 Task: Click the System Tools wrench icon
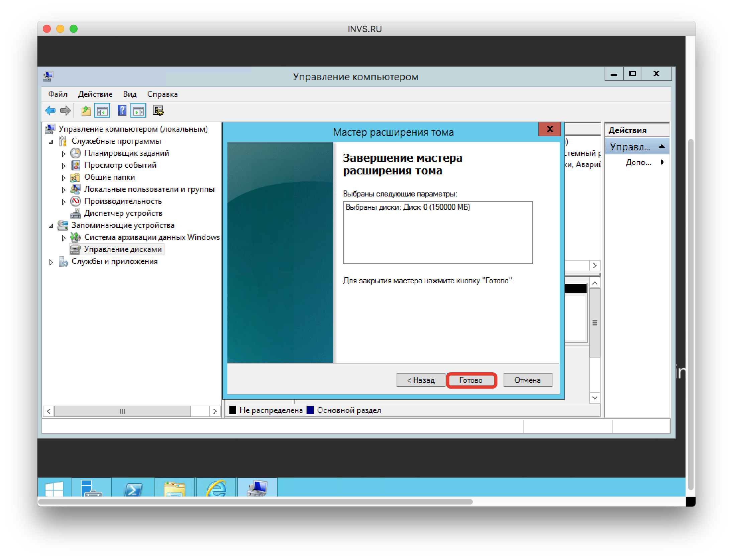coord(63,141)
